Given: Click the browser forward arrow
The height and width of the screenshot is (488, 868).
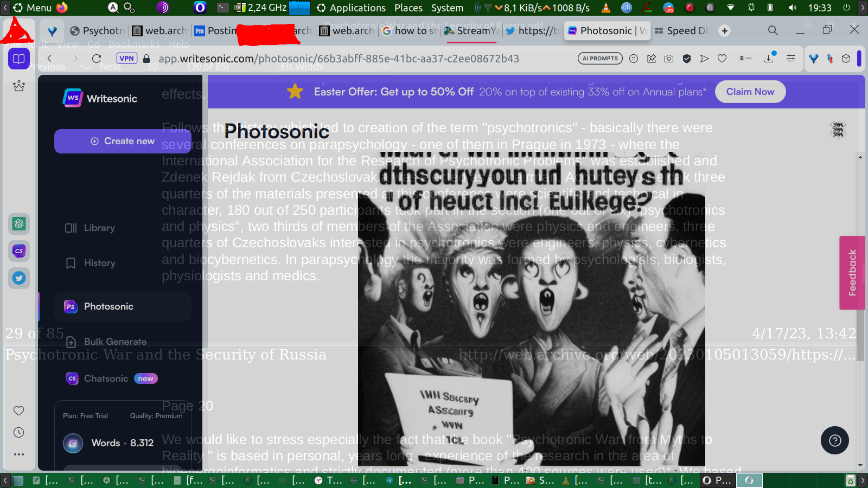Looking at the screenshot, I should pyautogui.click(x=75, y=59).
